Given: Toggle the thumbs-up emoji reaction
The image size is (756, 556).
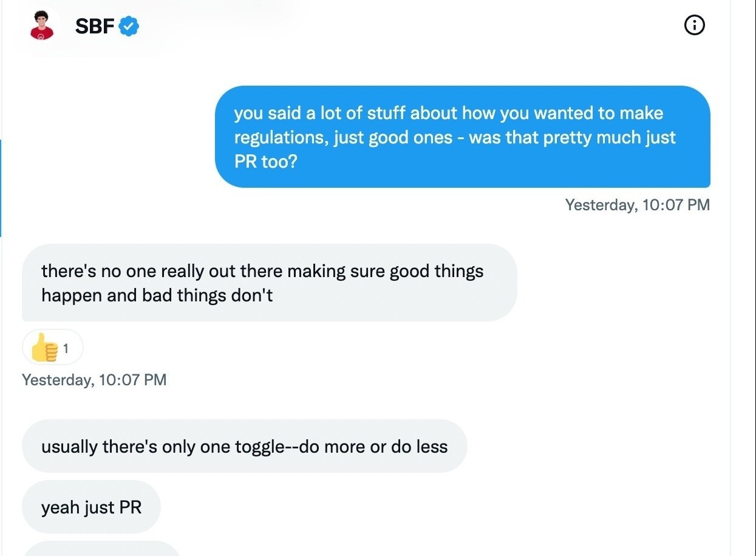Looking at the screenshot, I should click(x=45, y=348).
